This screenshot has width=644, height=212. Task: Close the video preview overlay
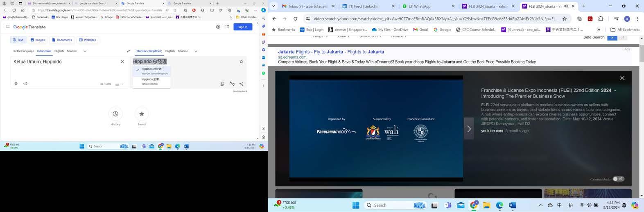(622, 78)
